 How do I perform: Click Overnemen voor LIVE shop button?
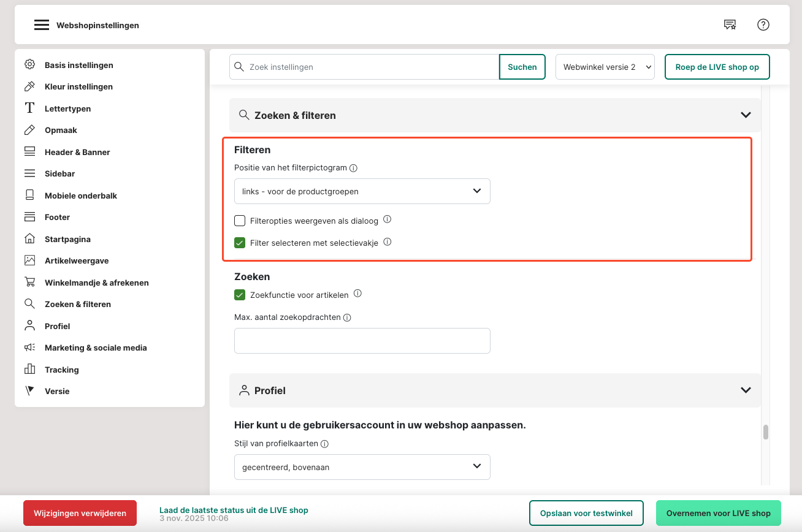click(x=718, y=513)
